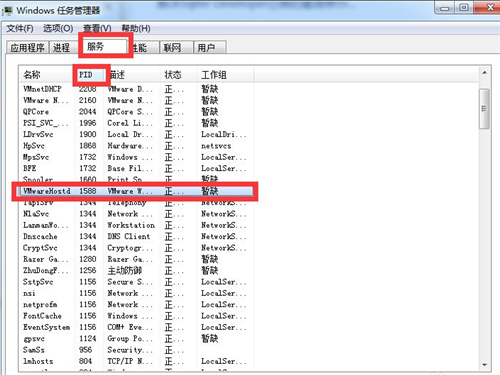The height and width of the screenshot is (375, 500).
Task: Select the CryptSvc service row
Action: [137, 248]
